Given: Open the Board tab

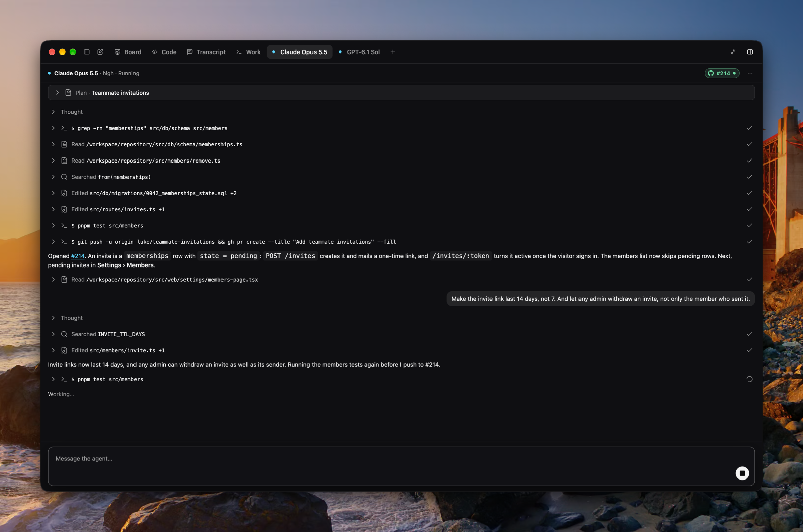Looking at the screenshot, I should pos(128,52).
